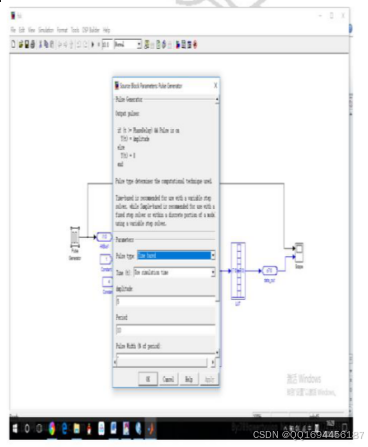The height and width of the screenshot is (447, 368).
Task: Click the simulation stop time field
Action: (106, 44)
